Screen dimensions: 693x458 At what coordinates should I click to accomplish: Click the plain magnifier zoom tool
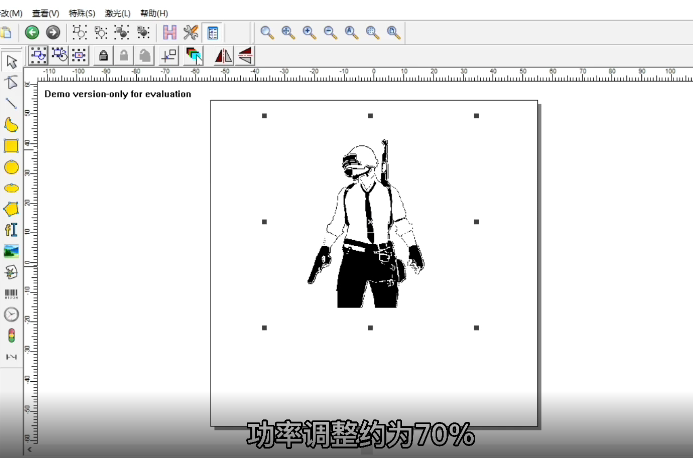[267, 32]
